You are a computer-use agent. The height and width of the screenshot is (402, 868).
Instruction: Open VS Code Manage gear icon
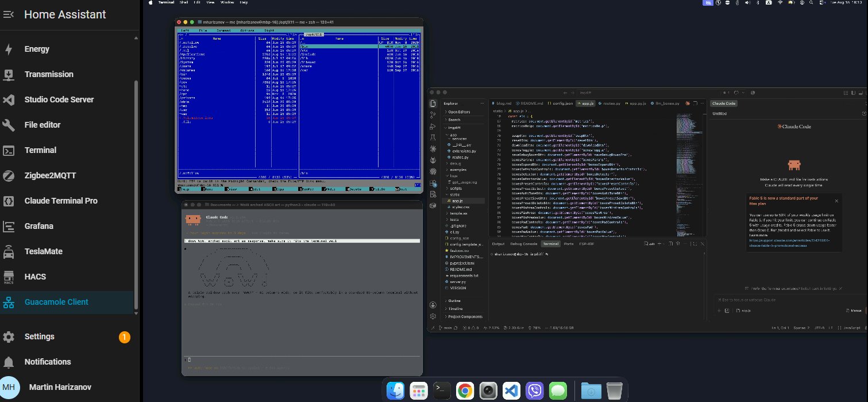click(433, 316)
